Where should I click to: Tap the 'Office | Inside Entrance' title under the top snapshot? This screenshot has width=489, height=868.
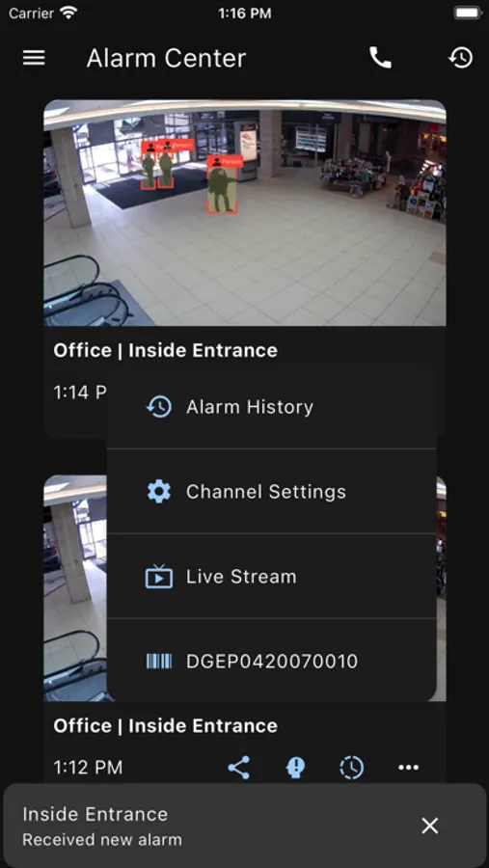(x=165, y=350)
